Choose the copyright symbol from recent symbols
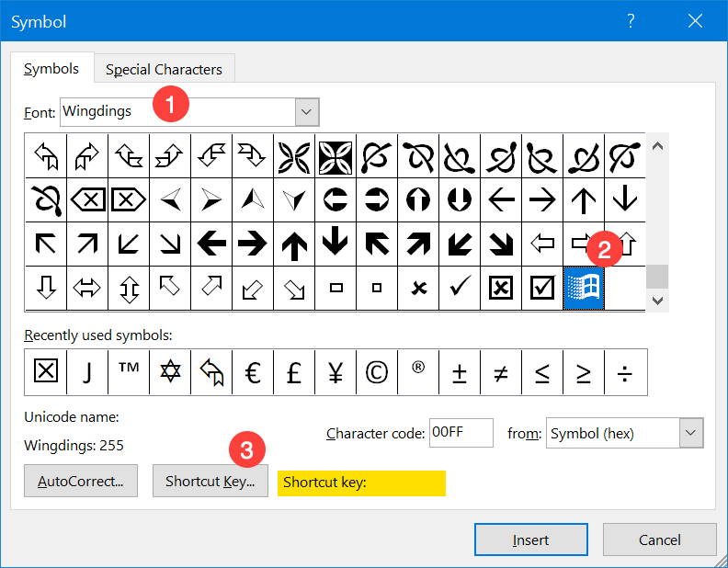Screen dimensions: 728x568 click(x=377, y=371)
